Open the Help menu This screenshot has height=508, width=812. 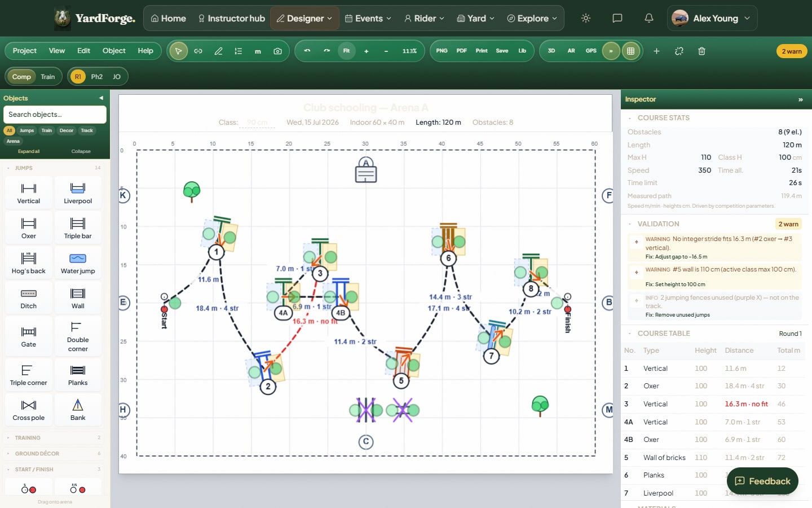[145, 51]
